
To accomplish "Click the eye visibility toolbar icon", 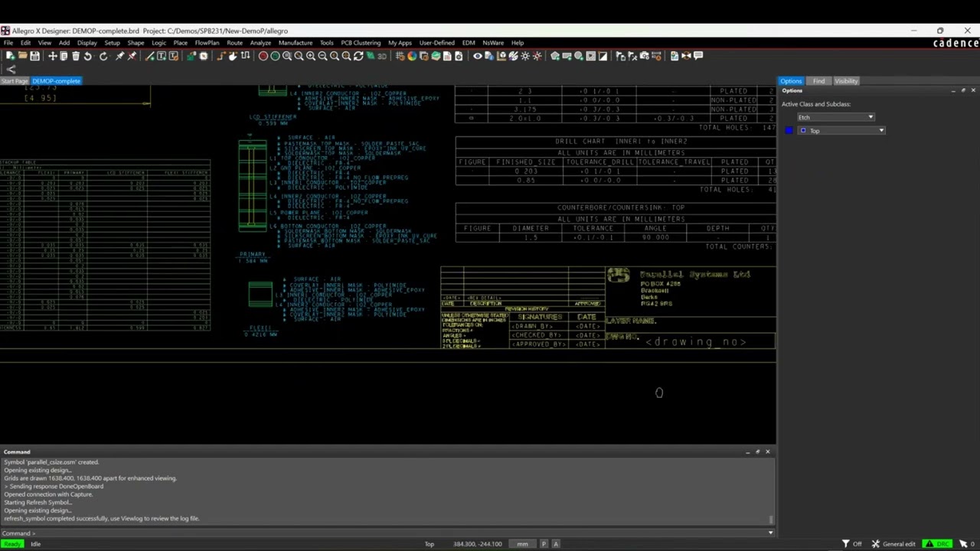I will [x=478, y=56].
